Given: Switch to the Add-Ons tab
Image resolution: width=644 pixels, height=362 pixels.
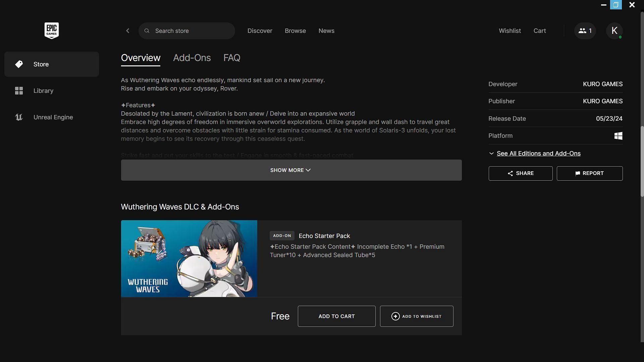Looking at the screenshot, I should [192, 58].
